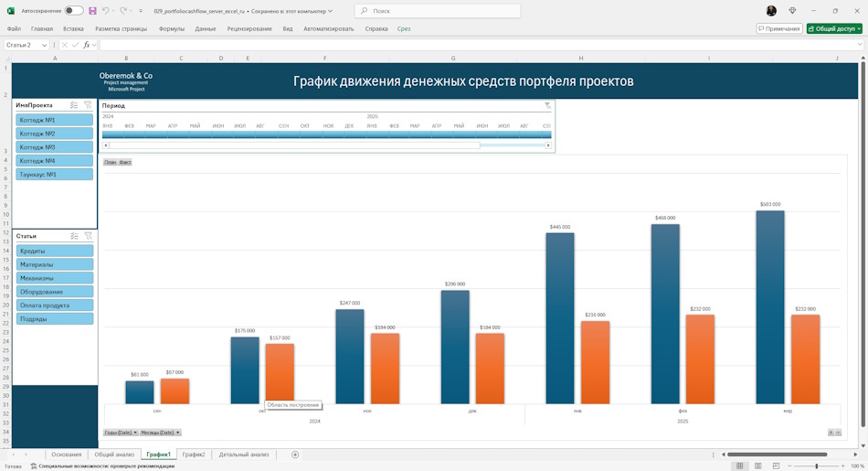The image size is (868, 471).
Task: Open the Вид ribbon tab
Action: tap(288, 29)
